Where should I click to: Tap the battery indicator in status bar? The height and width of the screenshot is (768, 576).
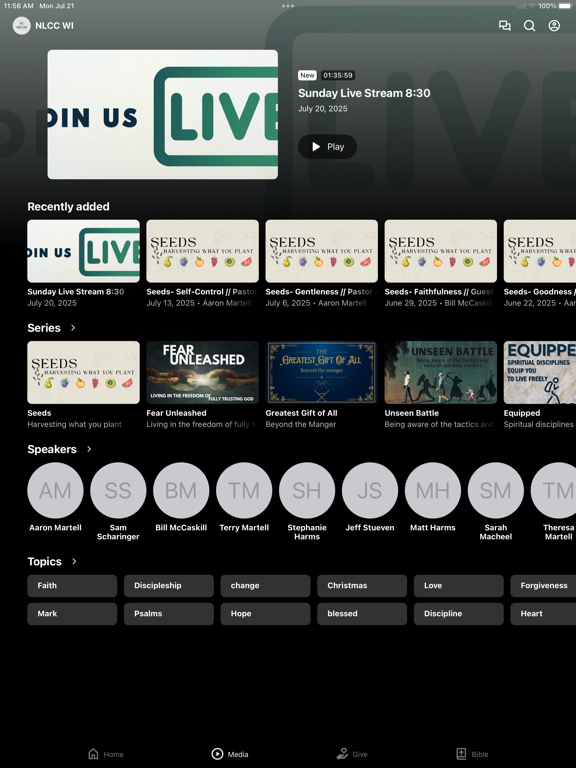(x=565, y=6)
